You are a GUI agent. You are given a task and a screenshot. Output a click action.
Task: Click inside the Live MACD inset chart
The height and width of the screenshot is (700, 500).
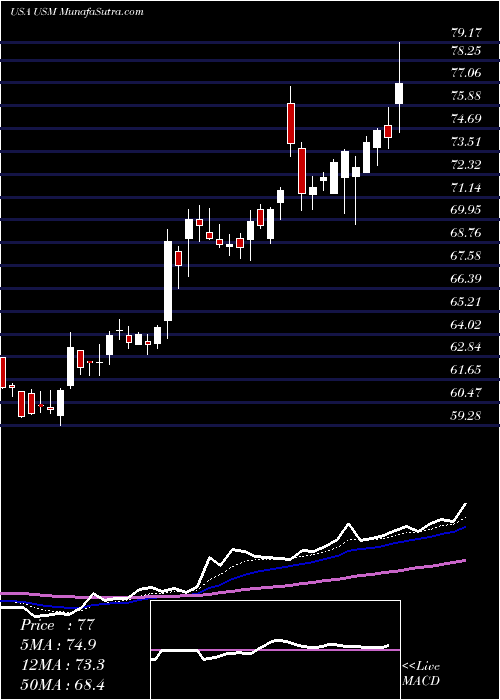(x=275, y=650)
